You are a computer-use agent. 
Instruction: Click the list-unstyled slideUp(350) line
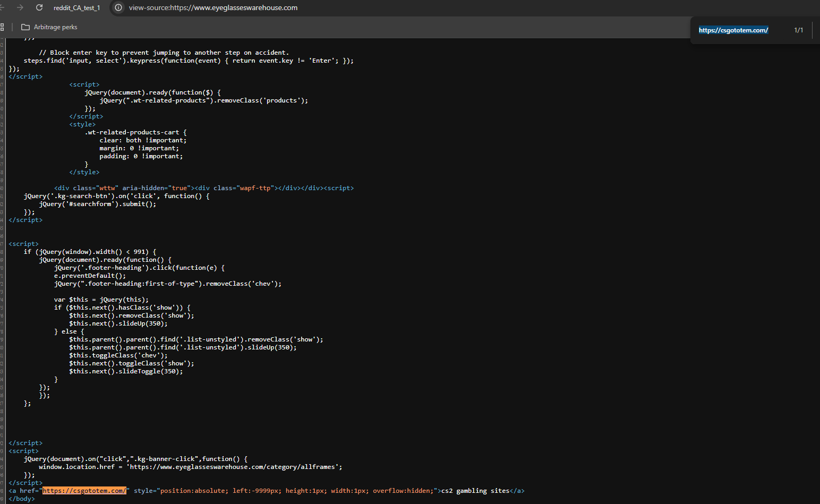coord(183,347)
